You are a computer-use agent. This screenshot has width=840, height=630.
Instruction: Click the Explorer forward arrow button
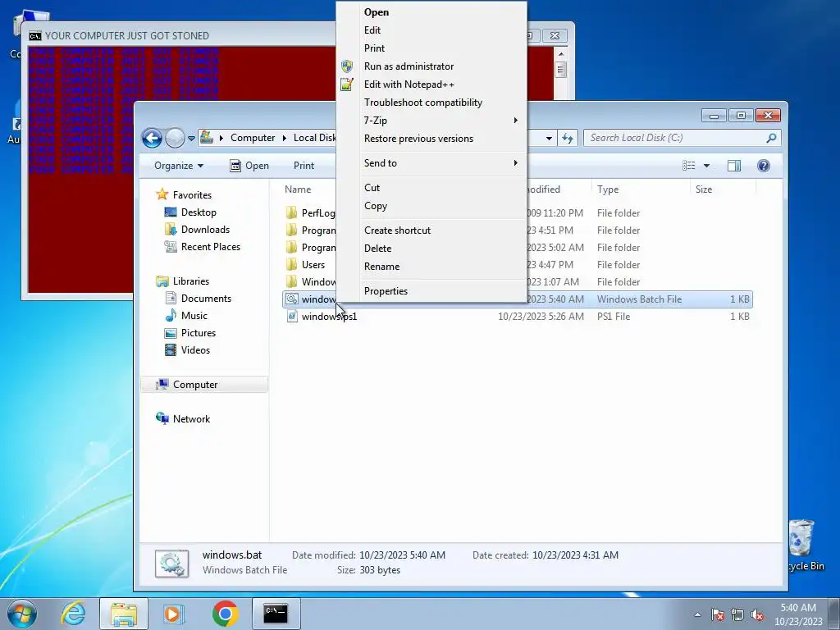tap(175, 138)
